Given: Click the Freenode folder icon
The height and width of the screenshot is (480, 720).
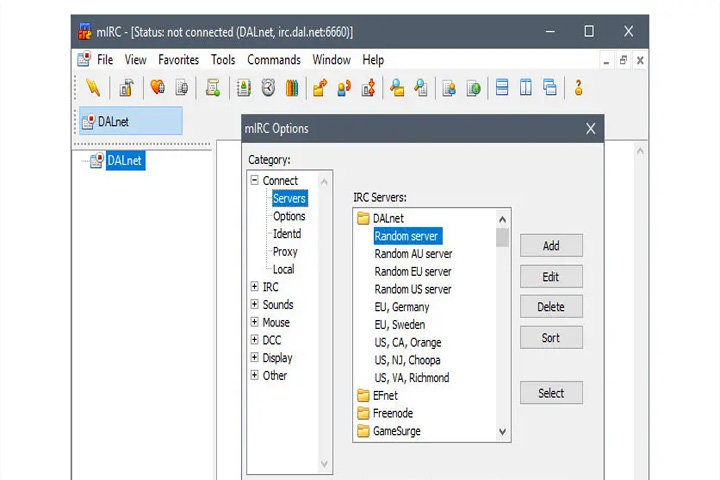Looking at the screenshot, I should coord(363,413).
